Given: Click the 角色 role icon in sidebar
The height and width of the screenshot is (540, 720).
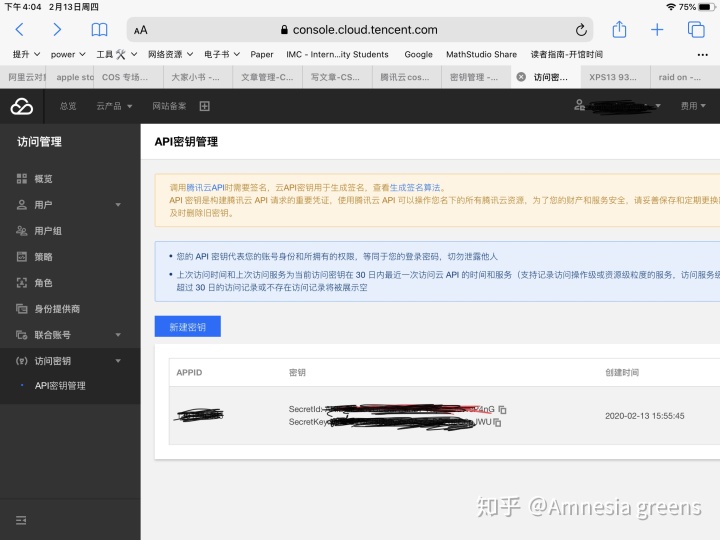Looking at the screenshot, I should tap(22, 283).
